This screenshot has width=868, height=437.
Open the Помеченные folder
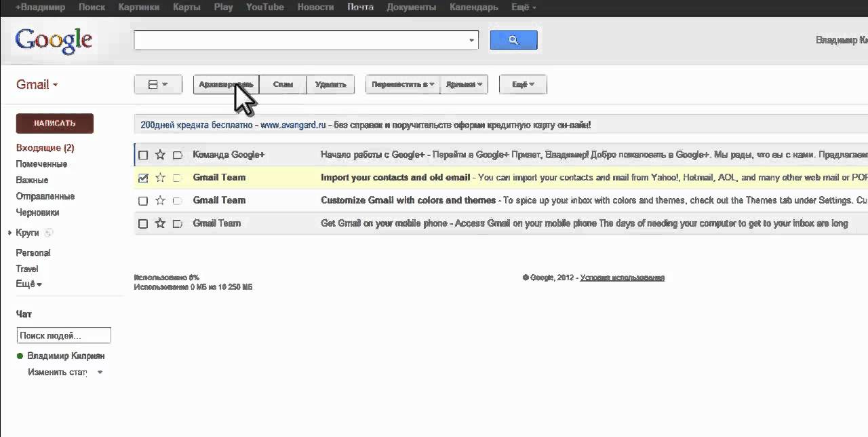41,164
